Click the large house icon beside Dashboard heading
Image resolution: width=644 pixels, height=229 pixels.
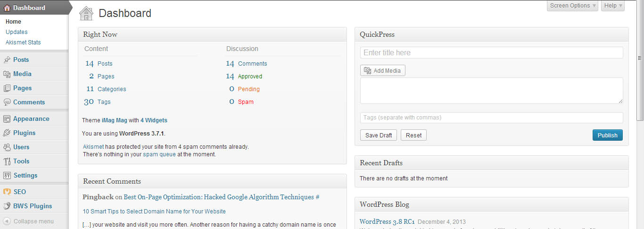point(86,13)
